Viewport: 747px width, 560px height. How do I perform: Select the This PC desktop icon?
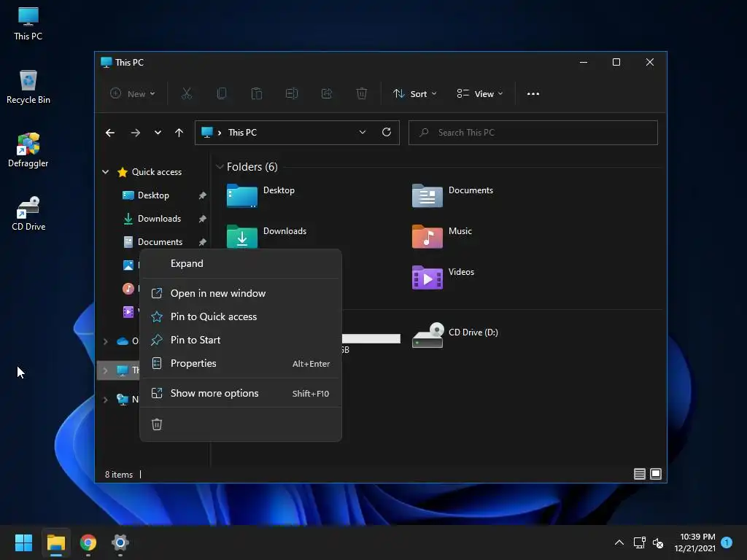coord(28,24)
